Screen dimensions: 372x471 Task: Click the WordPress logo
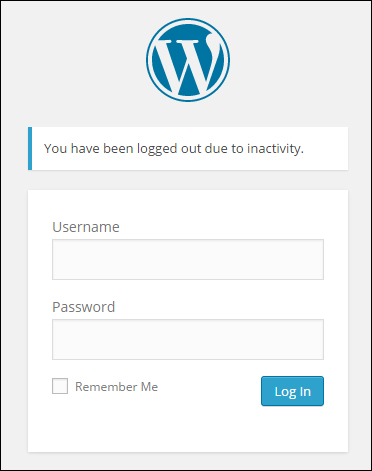click(188, 60)
